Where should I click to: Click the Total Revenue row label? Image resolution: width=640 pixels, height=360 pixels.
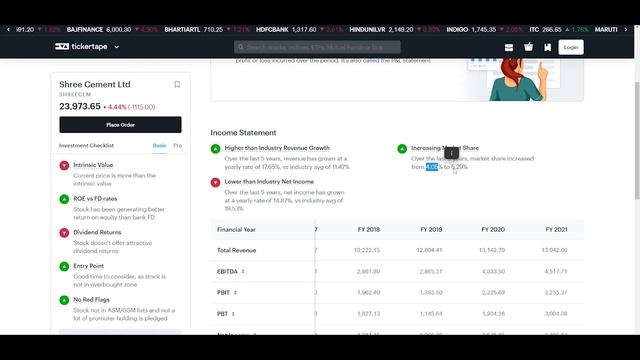236,250
